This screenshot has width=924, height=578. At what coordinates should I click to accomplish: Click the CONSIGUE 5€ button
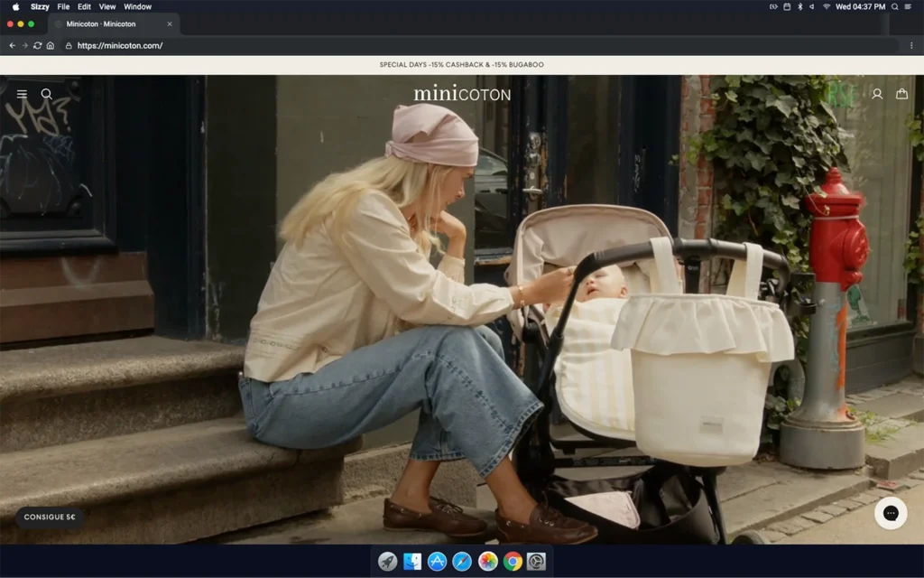click(50, 517)
